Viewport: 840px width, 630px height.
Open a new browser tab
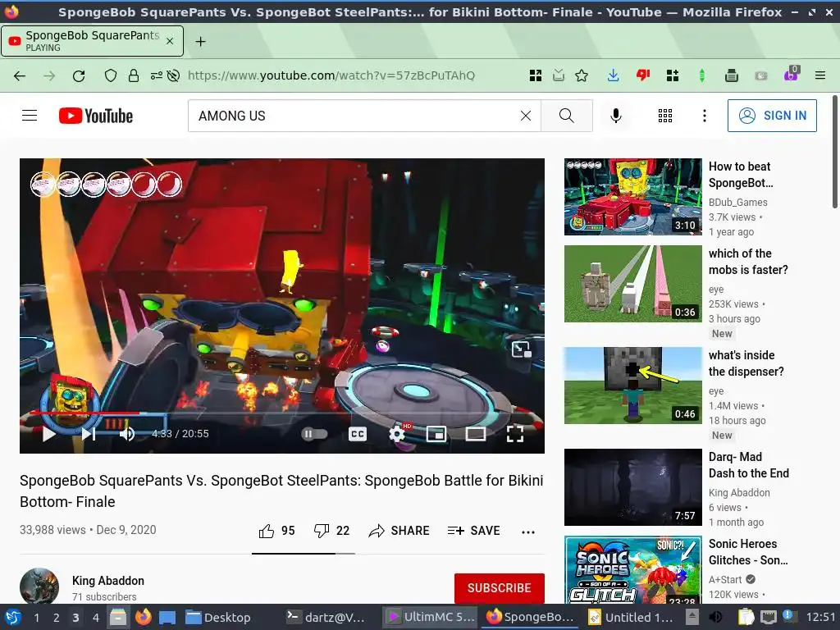200,41
